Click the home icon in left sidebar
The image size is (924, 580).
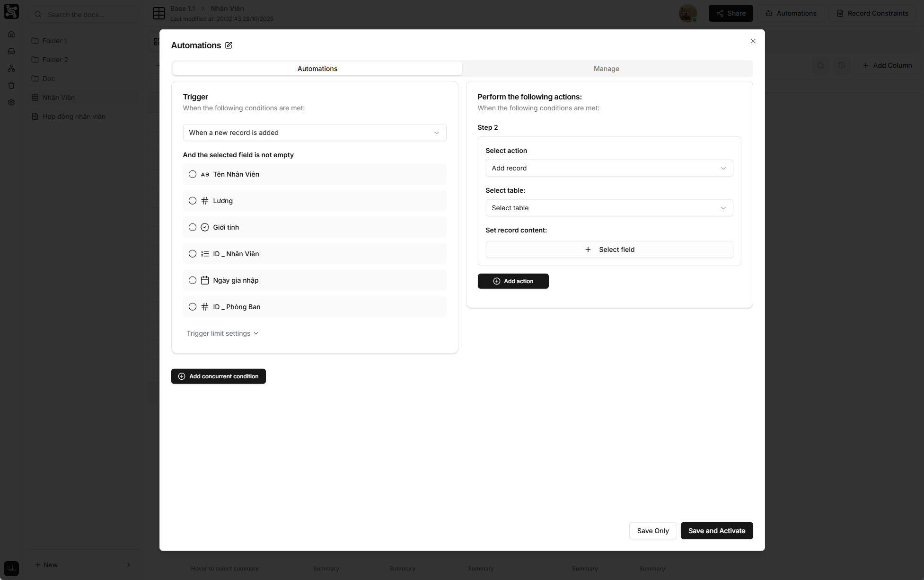tap(11, 34)
